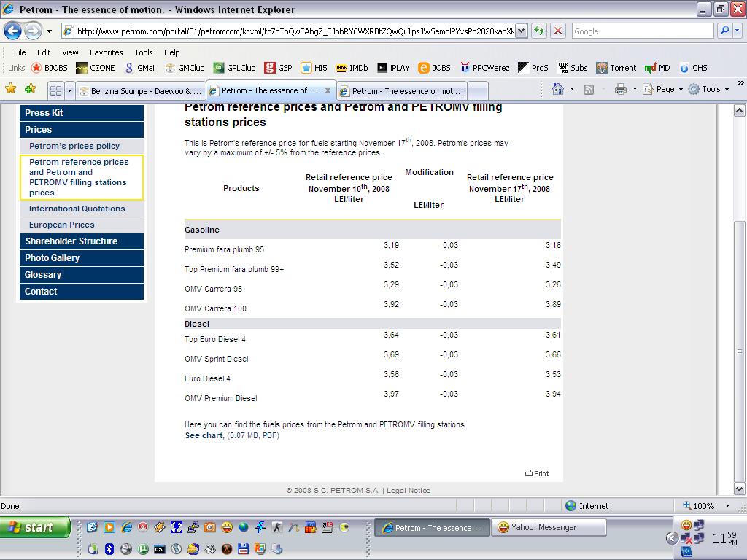The height and width of the screenshot is (560, 747).
Task: Open the See chart PDF link
Action: pyautogui.click(x=204, y=435)
